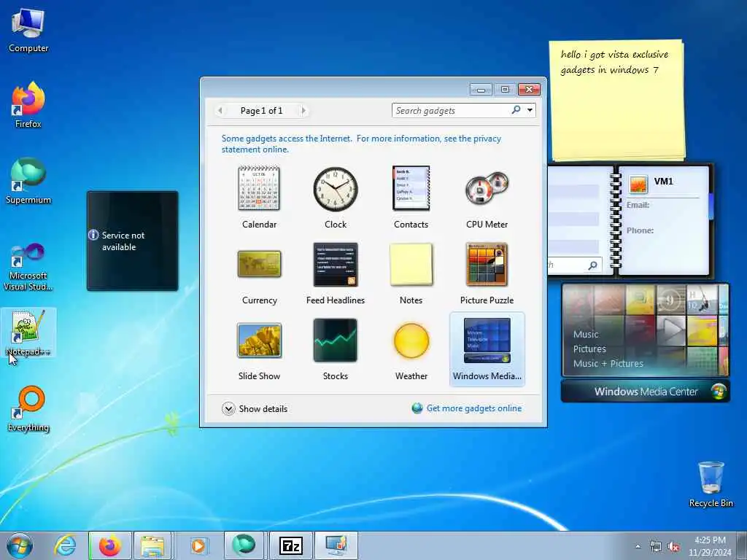Click the Everything desktop shortcut
This screenshot has height=560, width=747.
click(x=28, y=408)
